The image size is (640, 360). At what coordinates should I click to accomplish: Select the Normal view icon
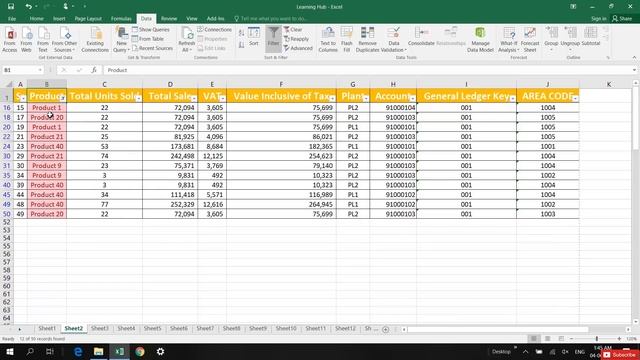[x=533, y=339]
